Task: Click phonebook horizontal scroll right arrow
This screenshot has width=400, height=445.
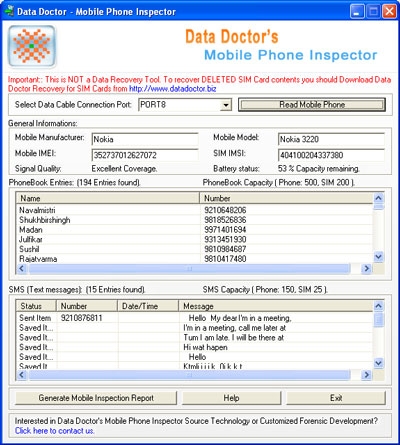Action: [366, 269]
